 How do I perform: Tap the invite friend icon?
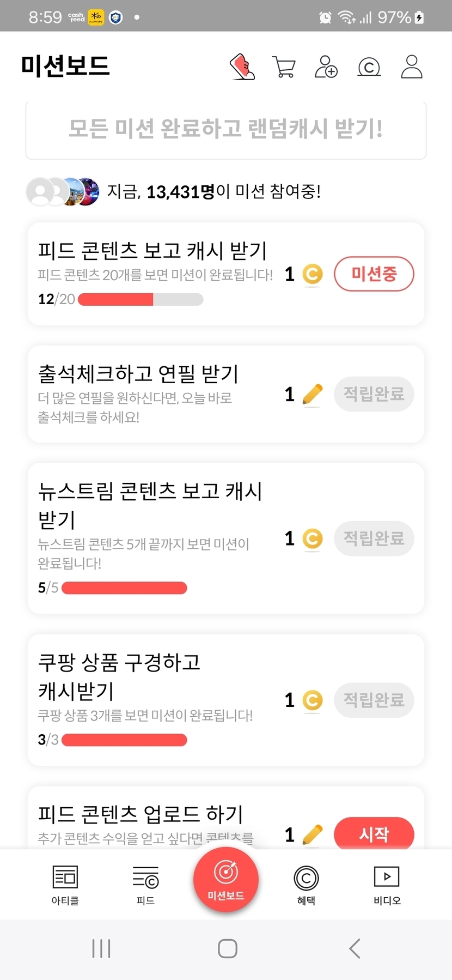point(326,67)
